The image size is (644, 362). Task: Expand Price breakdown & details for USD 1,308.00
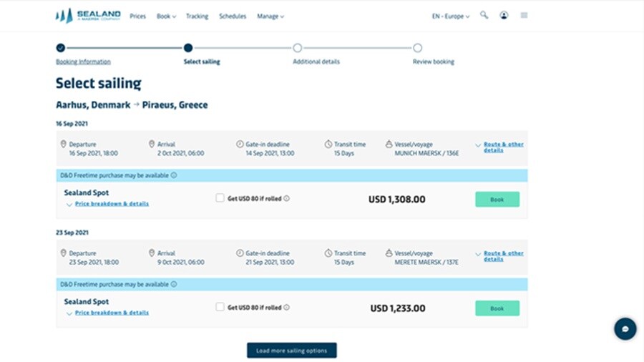coord(111,204)
